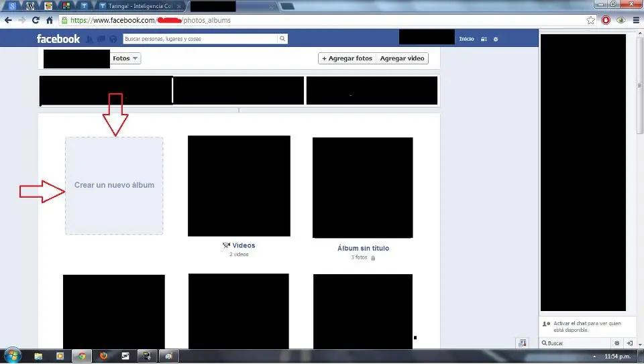Open the Chrome hamburger menu
The image size is (644, 364).
[636, 20]
